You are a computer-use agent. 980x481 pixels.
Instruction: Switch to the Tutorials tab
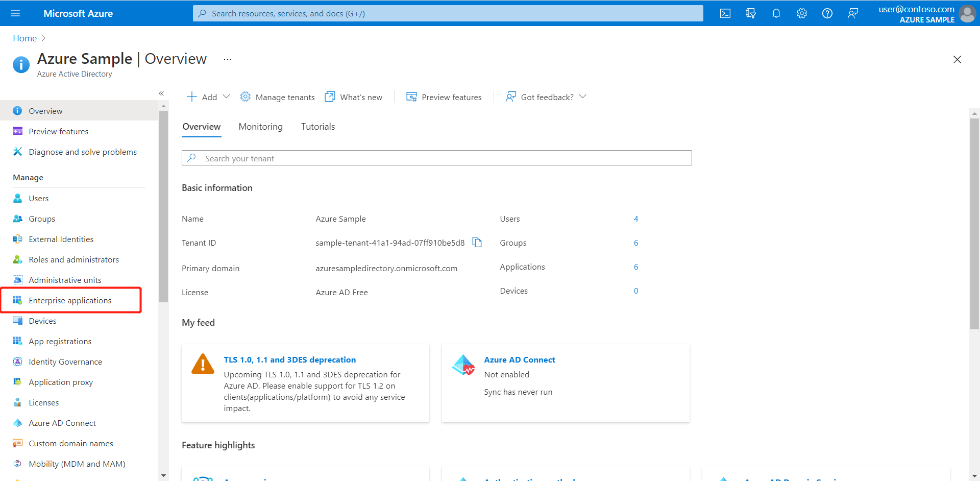click(317, 126)
